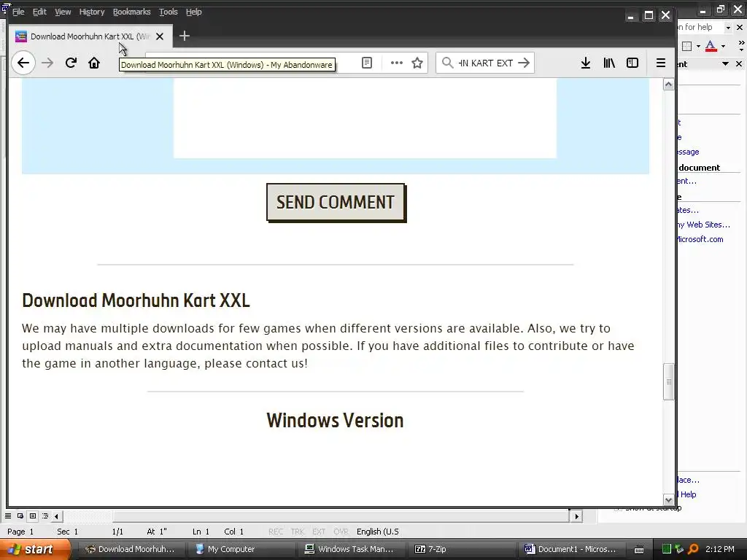Switch to Document1 Microsoft Word taskbar button
The width and height of the screenshot is (747, 560).
point(570,549)
